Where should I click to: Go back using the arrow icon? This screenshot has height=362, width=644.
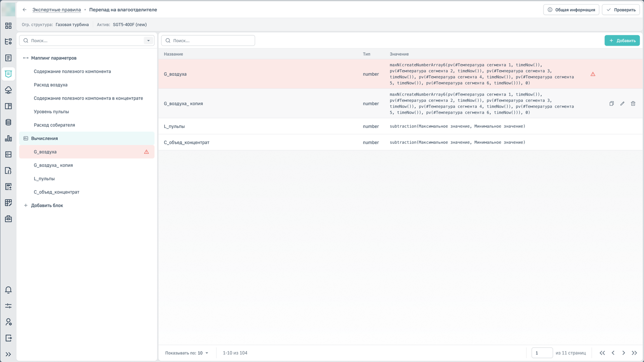pos(24,10)
